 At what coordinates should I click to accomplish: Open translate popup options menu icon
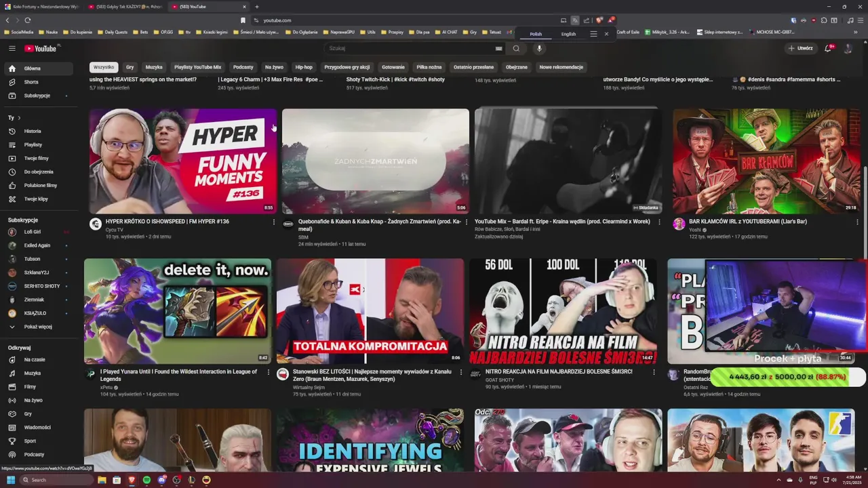593,34
